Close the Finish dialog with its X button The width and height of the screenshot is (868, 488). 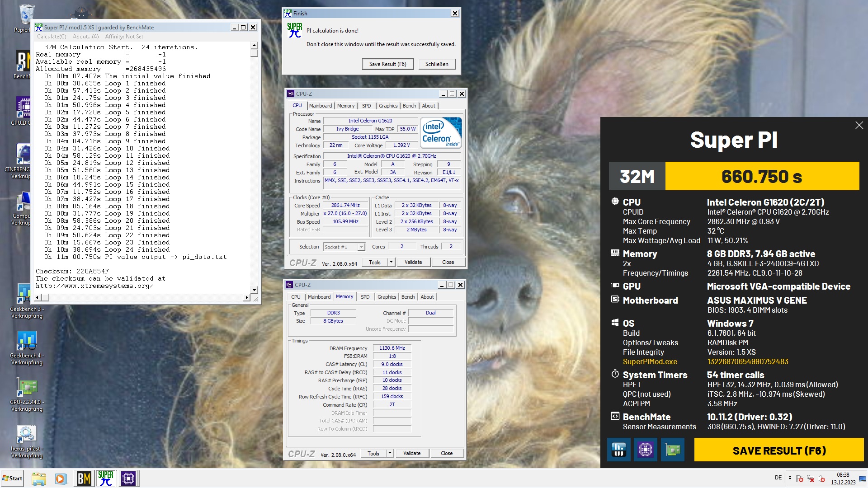[x=455, y=13]
